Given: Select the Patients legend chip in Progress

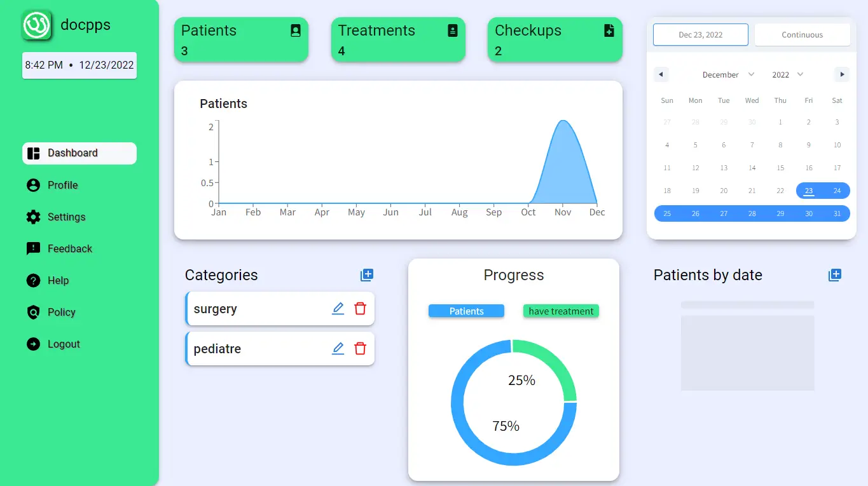Looking at the screenshot, I should pos(466,311).
